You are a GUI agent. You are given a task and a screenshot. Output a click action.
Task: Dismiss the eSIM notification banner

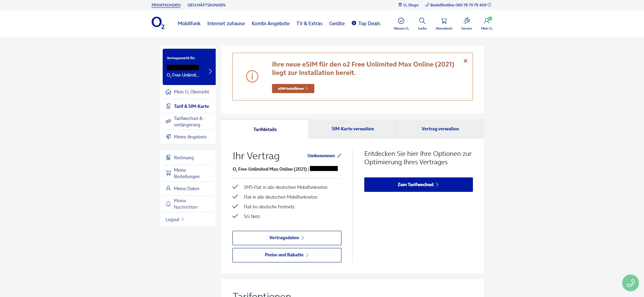point(466,61)
